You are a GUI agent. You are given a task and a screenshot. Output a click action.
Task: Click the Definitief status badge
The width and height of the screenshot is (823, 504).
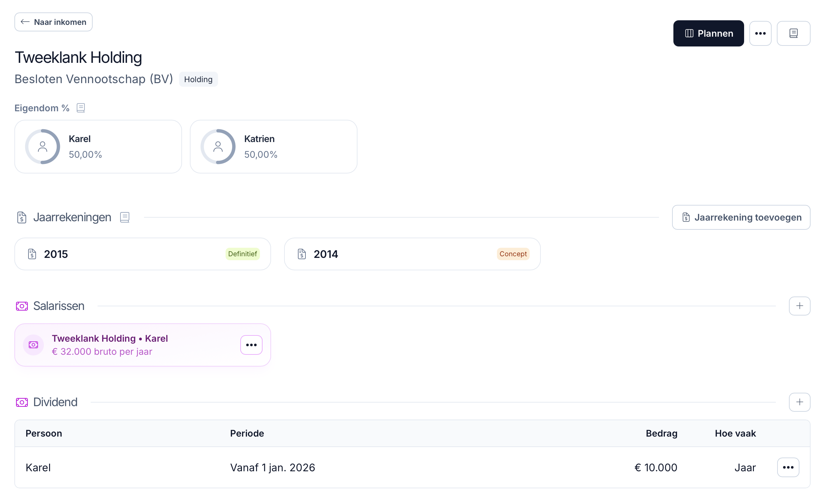(243, 254)
